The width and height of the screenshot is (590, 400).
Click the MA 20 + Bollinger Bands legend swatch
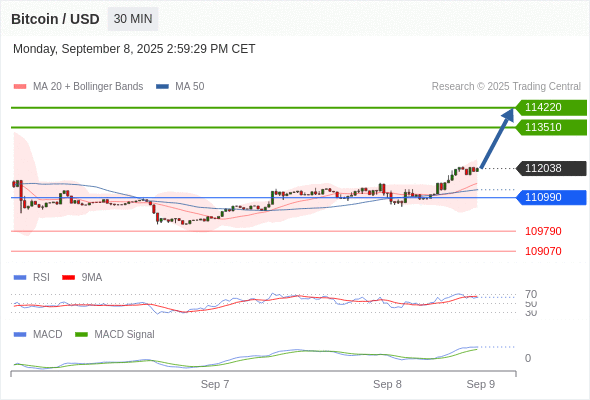click(20, 87)
